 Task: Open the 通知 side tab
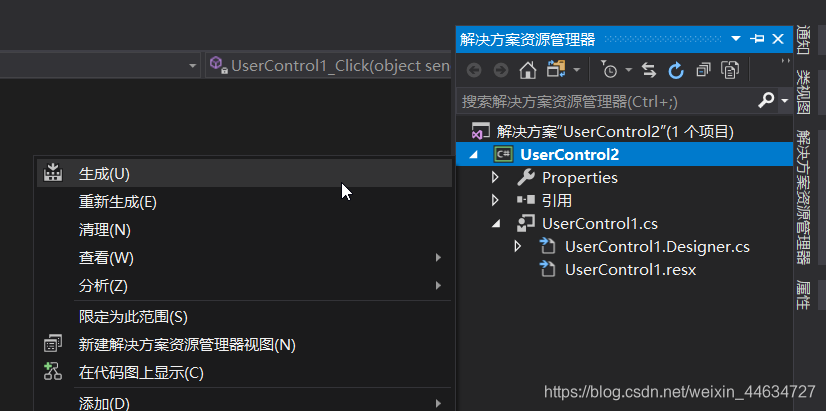[803, 40]
